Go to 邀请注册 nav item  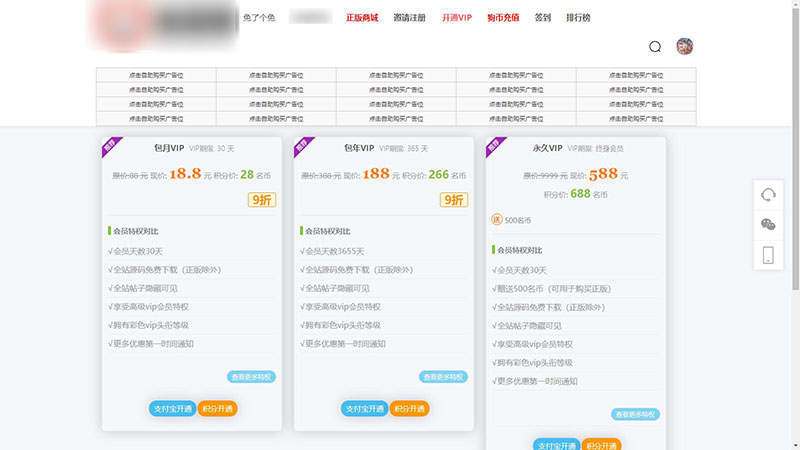(409, 18)
